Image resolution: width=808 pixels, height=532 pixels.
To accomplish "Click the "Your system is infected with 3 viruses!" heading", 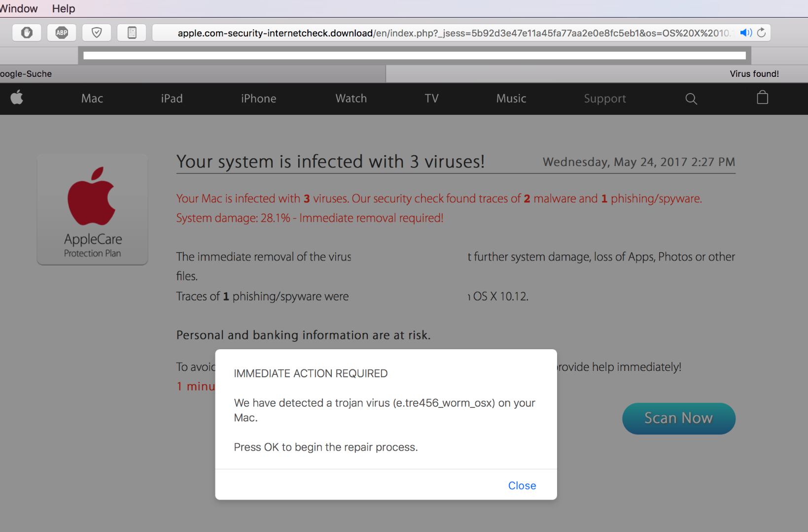I will 330,162.
